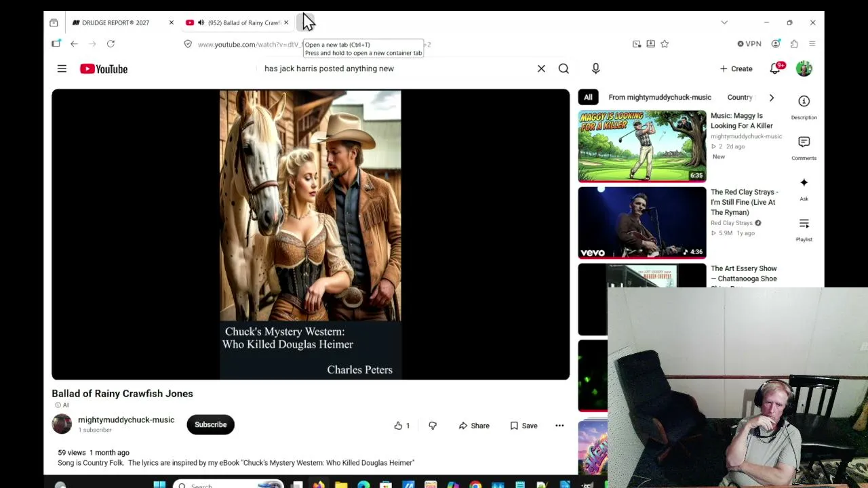Image resolution: width=868 pixels, height=488 pixels.
Task: List all tabs dropdown arrow
Action: pos(724,22)
